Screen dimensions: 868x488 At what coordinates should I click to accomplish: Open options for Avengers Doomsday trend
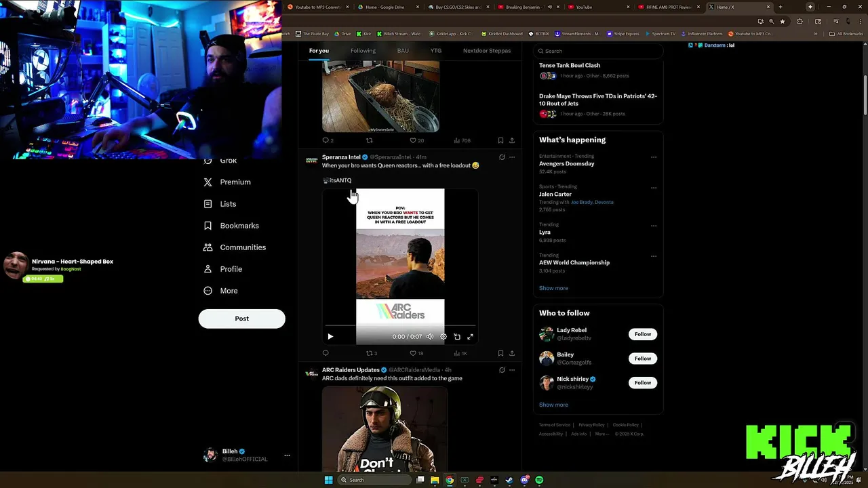654,157
